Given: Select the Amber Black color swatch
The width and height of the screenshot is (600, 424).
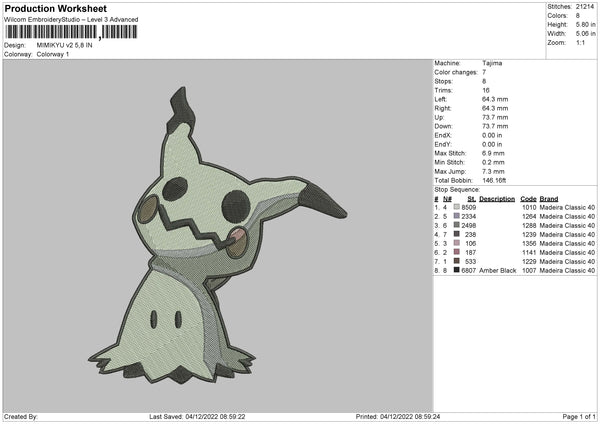Looking at the screenshot, I should tap(457, 270).
